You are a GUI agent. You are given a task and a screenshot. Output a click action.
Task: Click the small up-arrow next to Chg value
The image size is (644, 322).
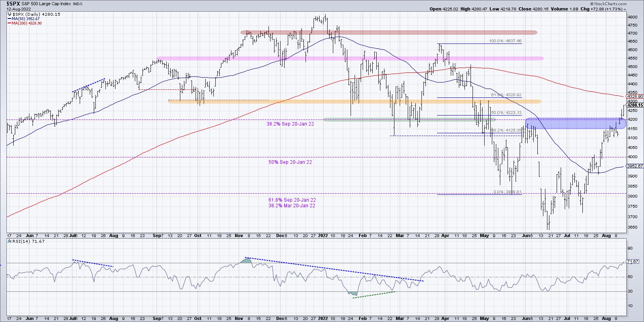[624, 9]
